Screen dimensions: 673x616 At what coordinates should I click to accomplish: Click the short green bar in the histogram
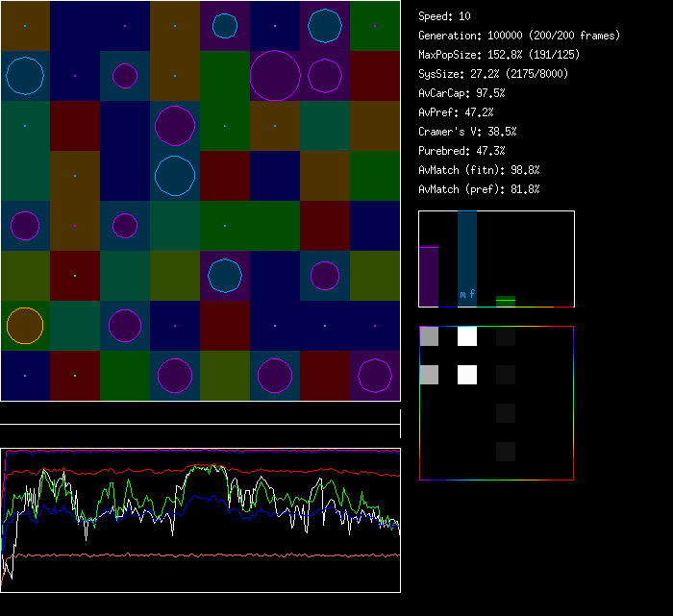point(506,301)
